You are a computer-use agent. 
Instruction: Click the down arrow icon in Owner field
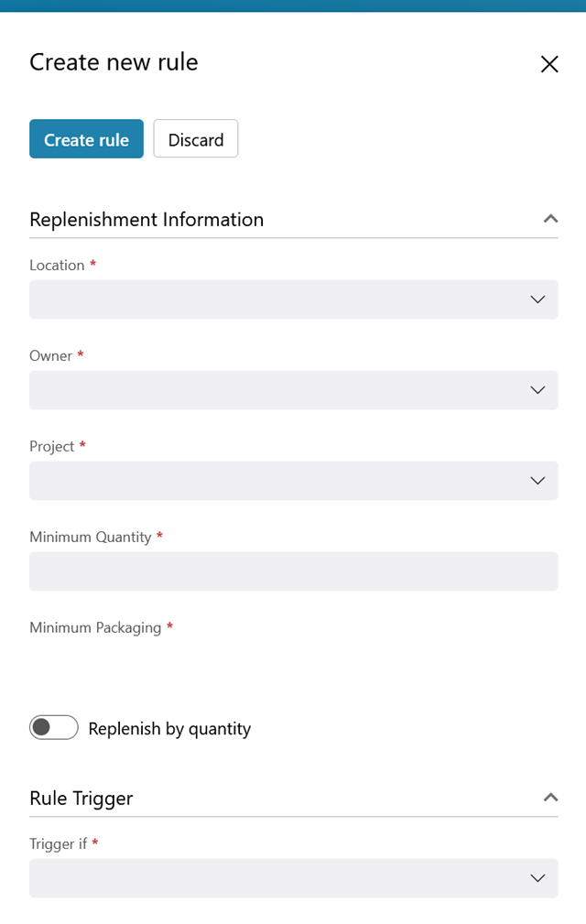(x=537, y=390)
